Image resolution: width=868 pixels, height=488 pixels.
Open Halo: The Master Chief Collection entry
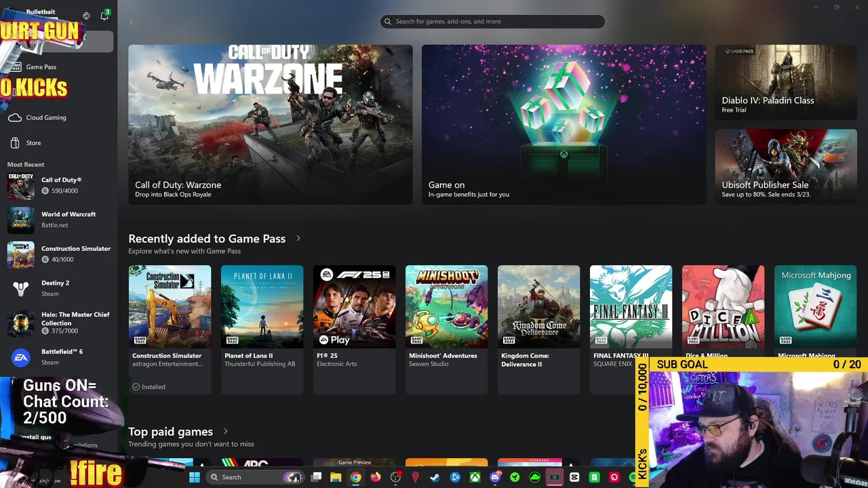[58, 323]
